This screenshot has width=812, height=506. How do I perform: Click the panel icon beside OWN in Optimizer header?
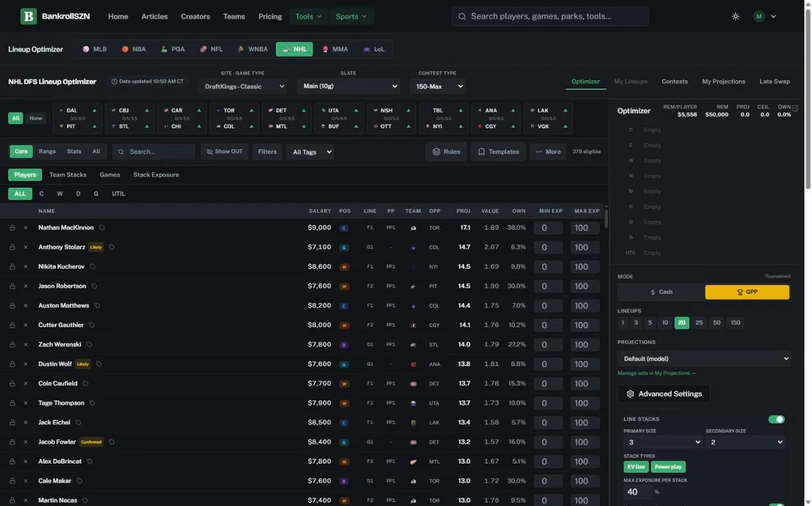[x=795, y=108]
